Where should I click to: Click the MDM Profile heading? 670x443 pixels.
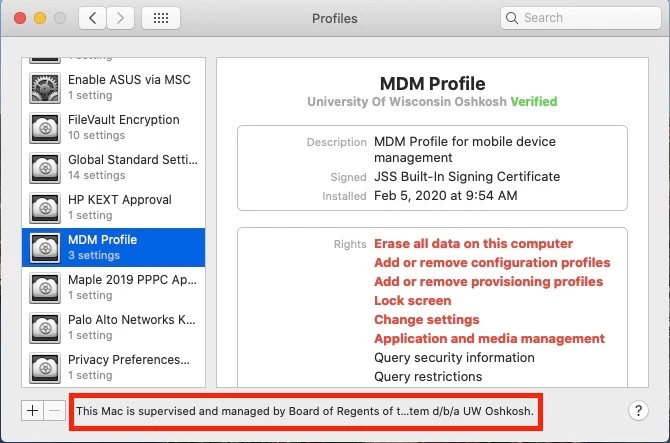coord(432,84)
